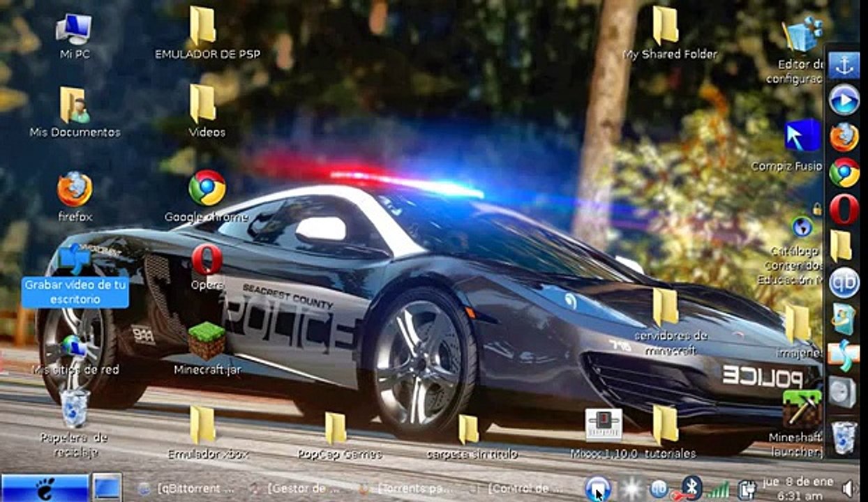This screenshot has width=868, height=502.
Task: Launch Google chrome desktop shortcut
Action: [207, 188]
